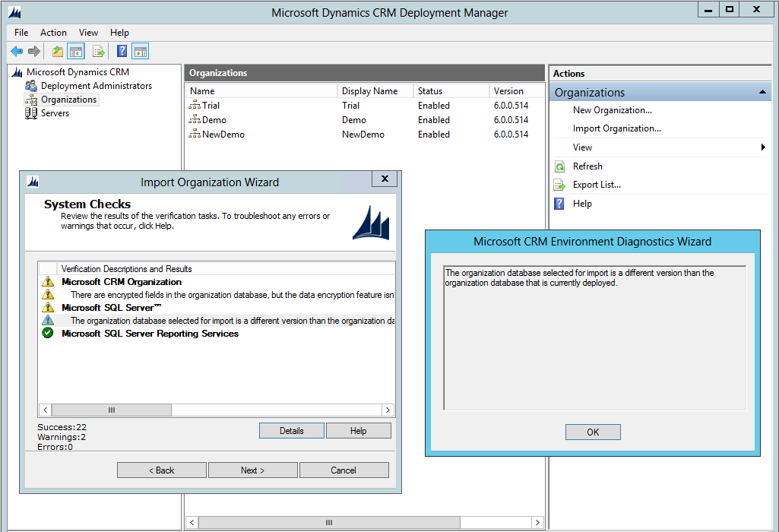This screenshot has height=532, width=779.
Task: Collapse the Organizations section in Actions pane
Action: (762, 93)
